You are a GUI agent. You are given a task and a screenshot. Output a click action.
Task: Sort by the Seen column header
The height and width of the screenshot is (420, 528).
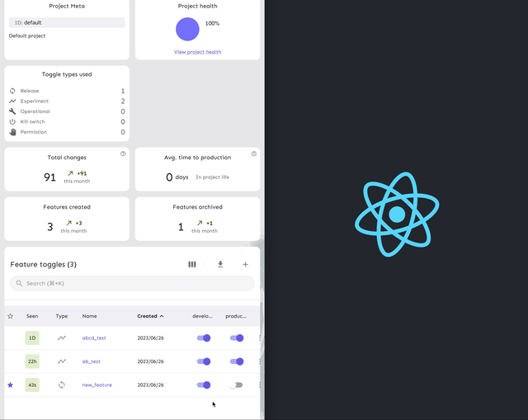pyautogui.click(x=32, y=316)
